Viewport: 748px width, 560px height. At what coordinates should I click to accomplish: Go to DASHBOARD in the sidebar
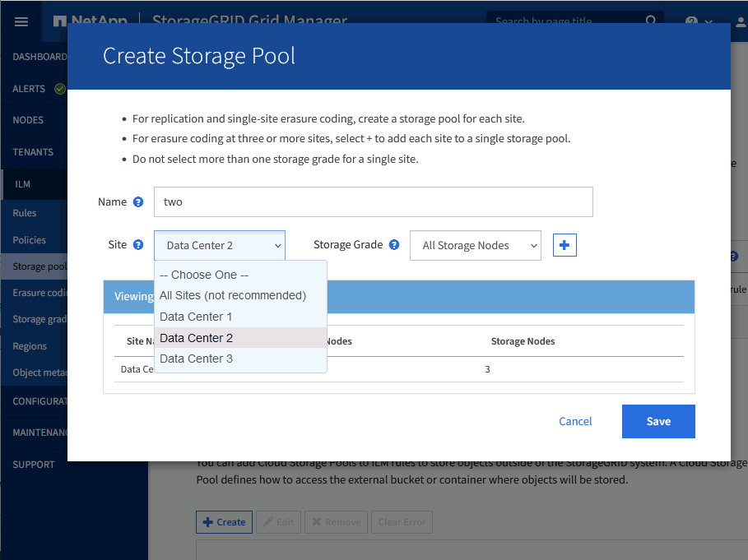coord(35,57)
